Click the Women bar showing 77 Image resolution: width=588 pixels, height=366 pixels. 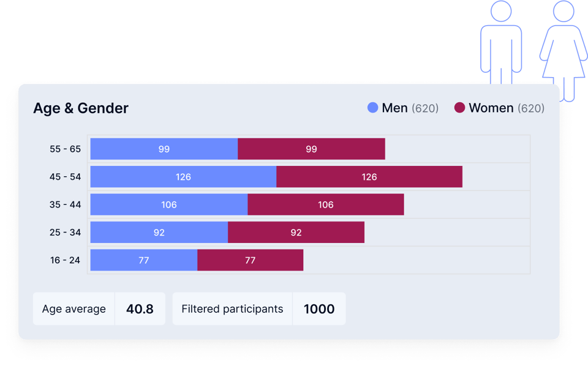(x=250, y=260)
